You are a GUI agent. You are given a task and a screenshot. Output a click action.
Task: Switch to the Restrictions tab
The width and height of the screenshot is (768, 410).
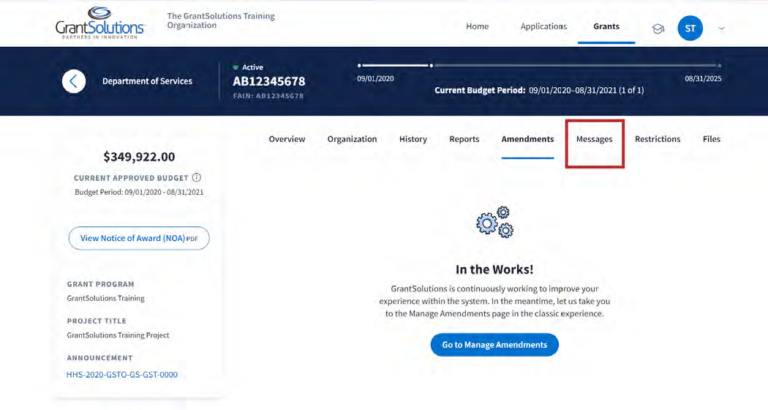tap(657, 139)
